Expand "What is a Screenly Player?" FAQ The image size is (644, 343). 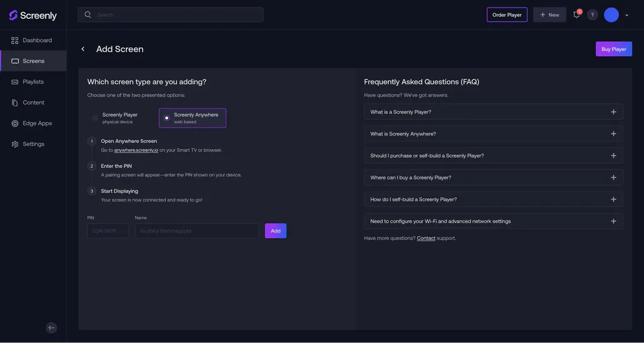coord(493,112)
